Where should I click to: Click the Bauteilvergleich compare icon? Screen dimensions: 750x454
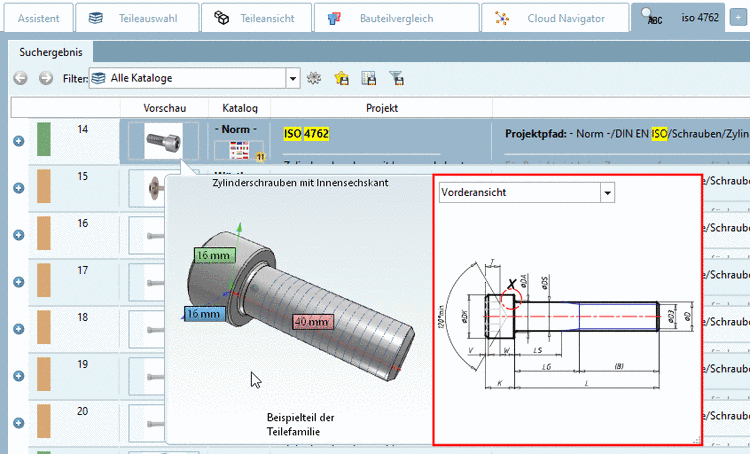point(334,18)
